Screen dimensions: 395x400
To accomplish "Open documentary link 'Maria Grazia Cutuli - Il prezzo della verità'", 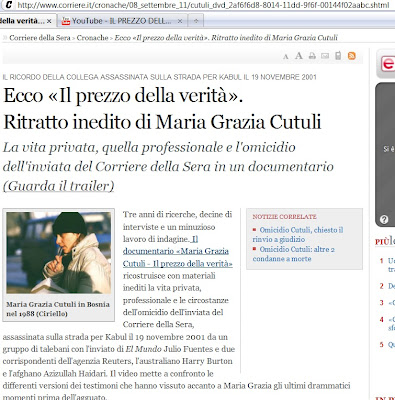I will (177, 251).
